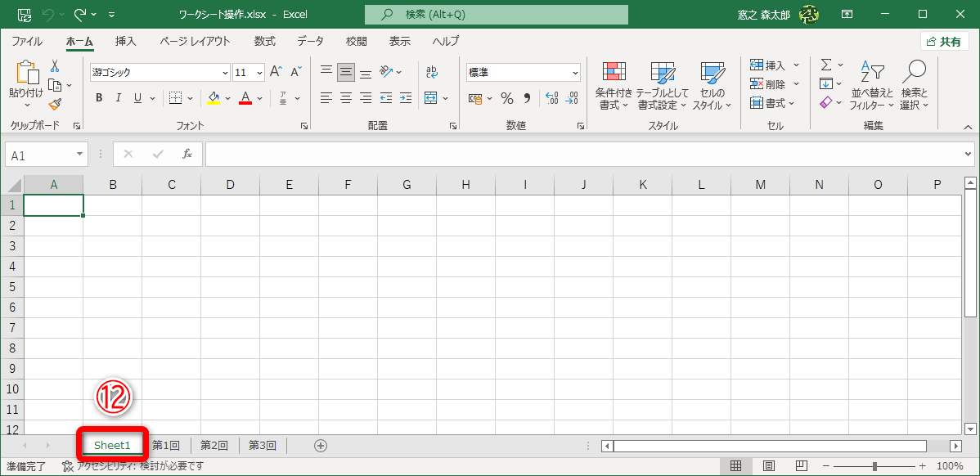Viewport: 980px width, 476px height.
Task: Click the Save icon in the title bar
Action: point(25,14)
